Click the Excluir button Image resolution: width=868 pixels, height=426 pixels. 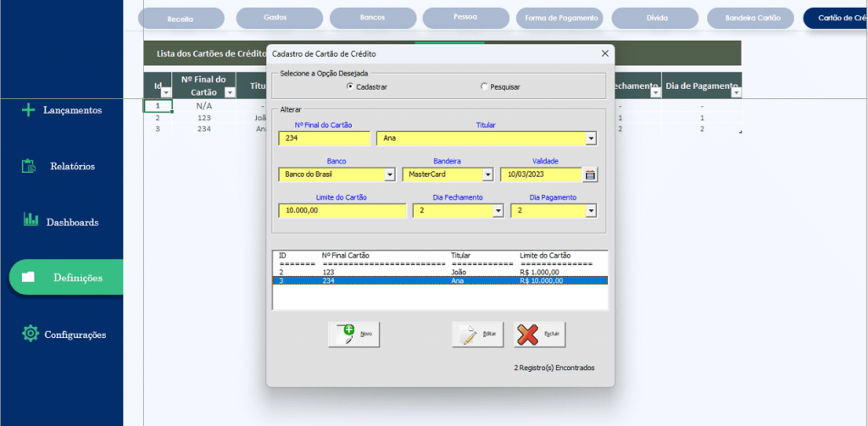[540, 335]
